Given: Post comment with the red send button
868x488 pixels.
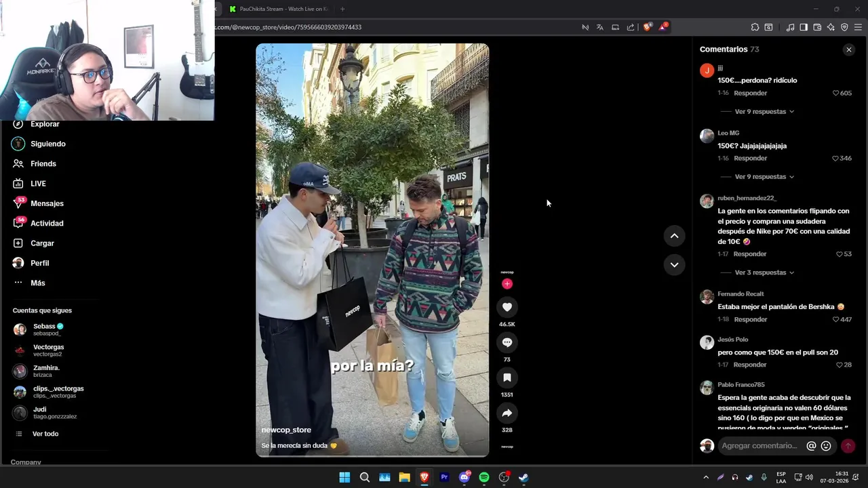Looking at the screenshot, I should tap(848, 446).
